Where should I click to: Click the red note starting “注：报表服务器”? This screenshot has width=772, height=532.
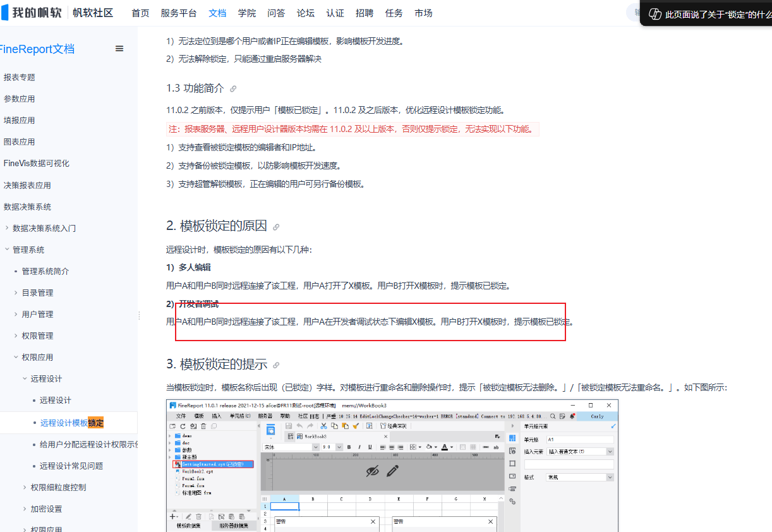pos(353,130)
